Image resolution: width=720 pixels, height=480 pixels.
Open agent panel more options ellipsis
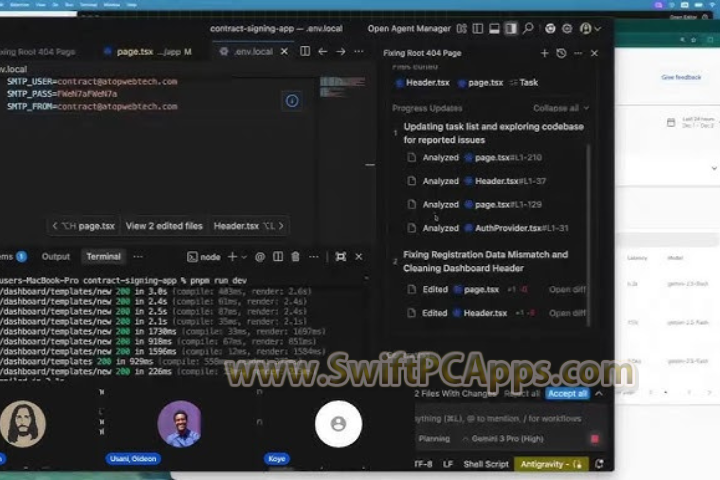click(x=578, y=53)
